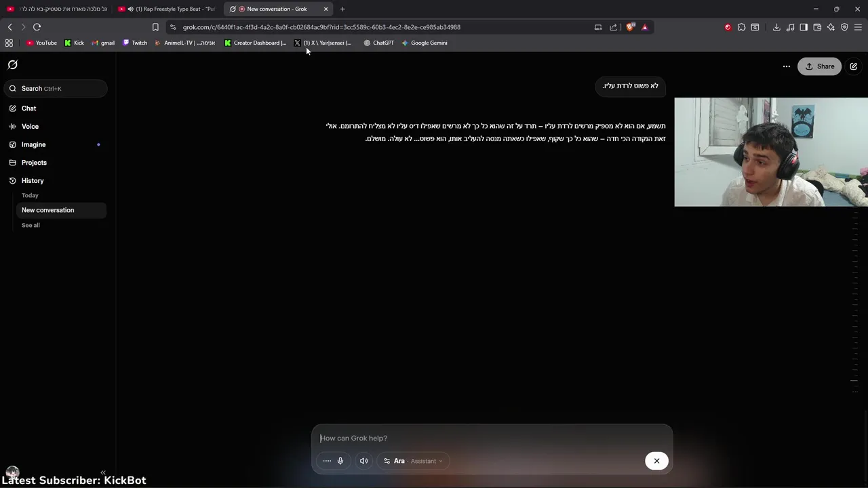Screen dimensions: 868x488
Task: Open the Creator Dashboard bookmark
Action: tap(255, 43)
